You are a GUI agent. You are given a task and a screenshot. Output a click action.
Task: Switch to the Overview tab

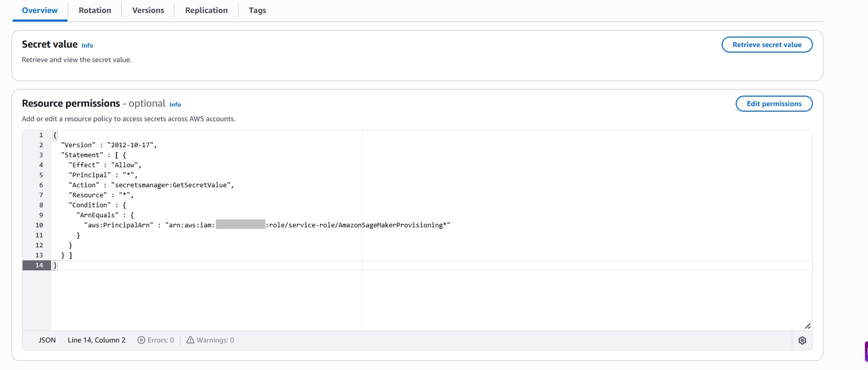coord(40,11)
